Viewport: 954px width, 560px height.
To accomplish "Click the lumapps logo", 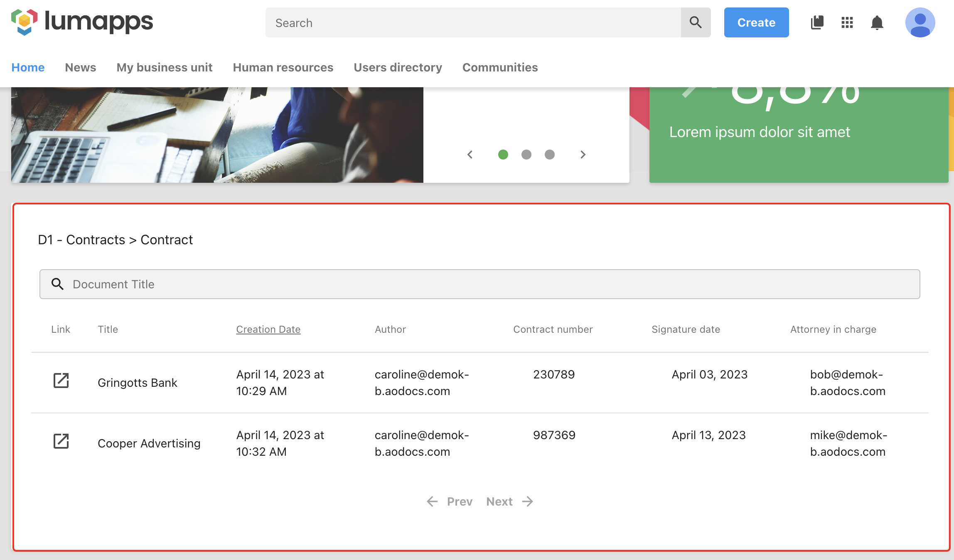I will pos(82,22).
